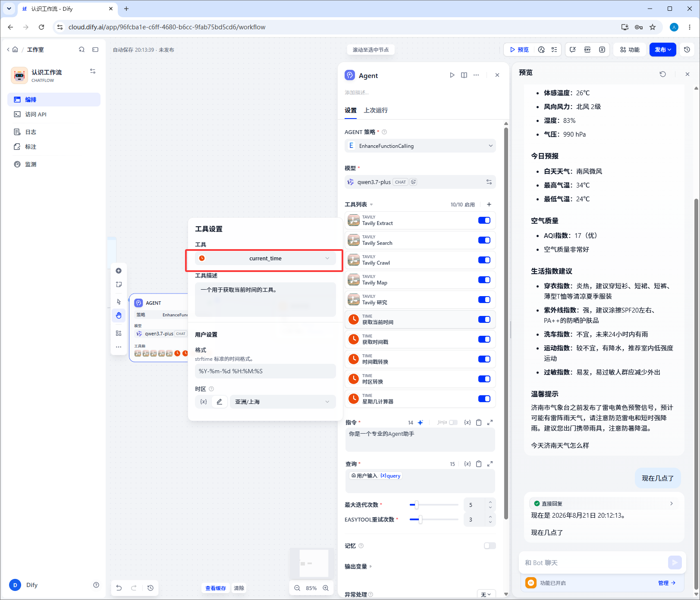700x600 pixels.
Task: Add a note on the canvas
Action: point(119,284)
